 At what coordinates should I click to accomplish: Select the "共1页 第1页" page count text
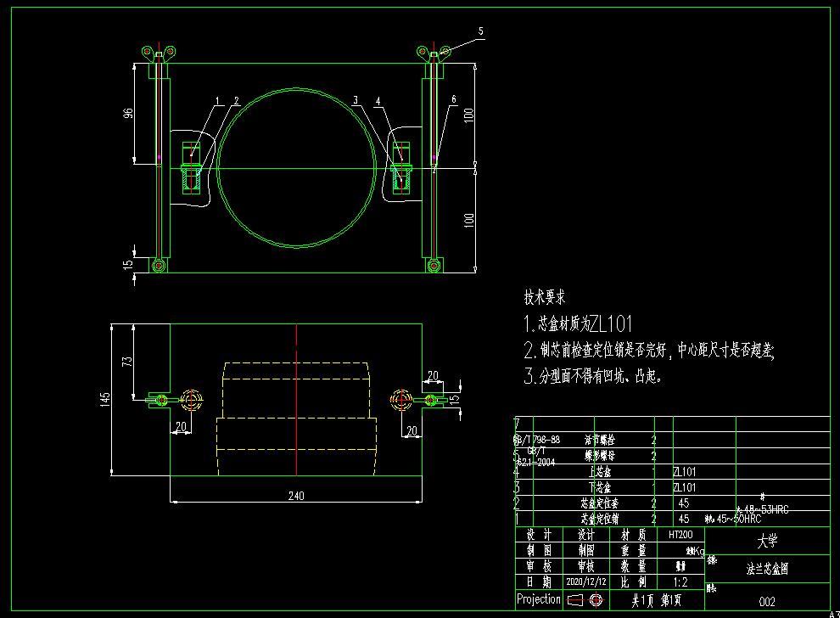[656, 600]
